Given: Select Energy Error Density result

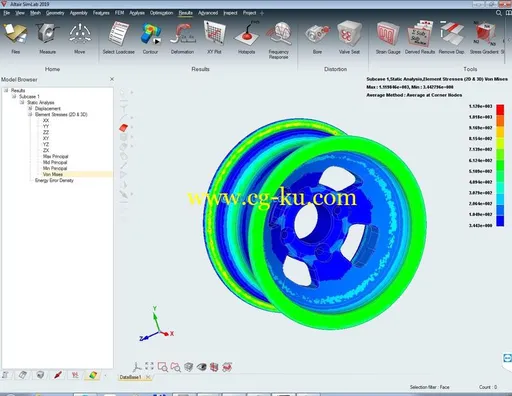Looking at the screenshot, I should 54,180.
